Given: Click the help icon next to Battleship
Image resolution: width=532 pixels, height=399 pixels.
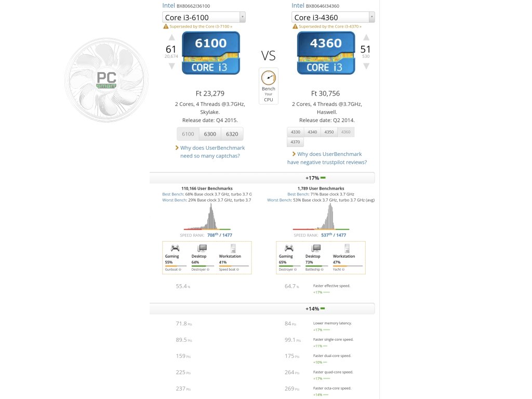Looking at the screenshot, I should (x=322, y=270).
